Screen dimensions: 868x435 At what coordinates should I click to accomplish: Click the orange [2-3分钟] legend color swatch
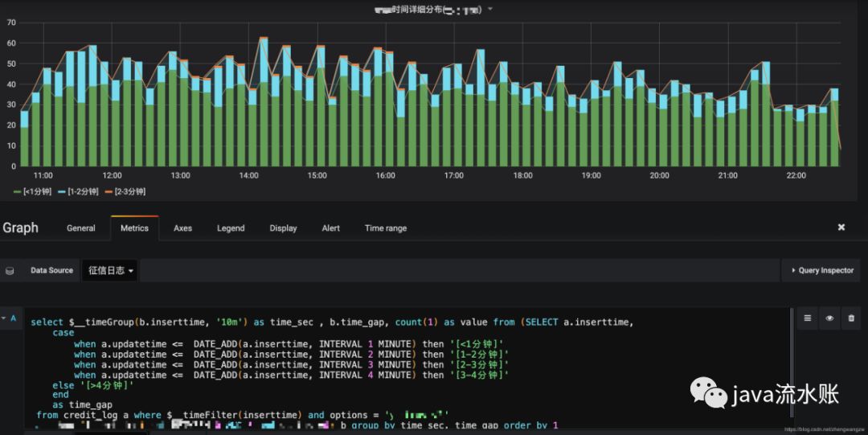point(108,191)
